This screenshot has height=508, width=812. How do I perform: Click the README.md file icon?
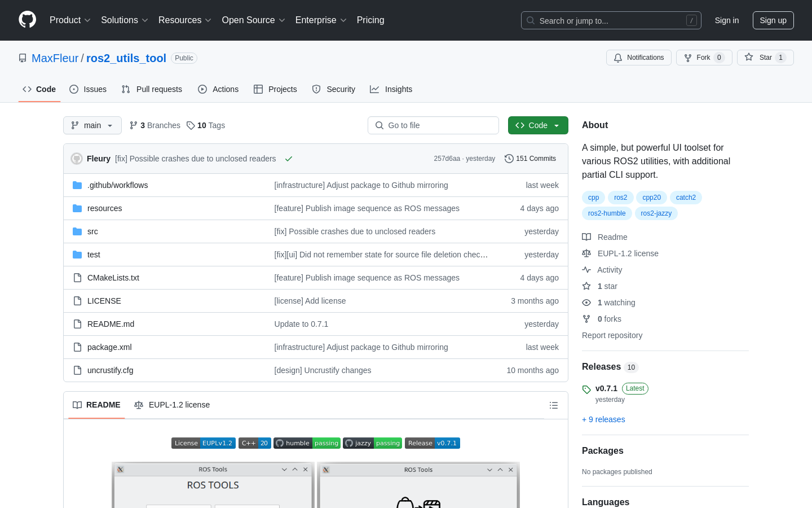[x=77, y=324]
